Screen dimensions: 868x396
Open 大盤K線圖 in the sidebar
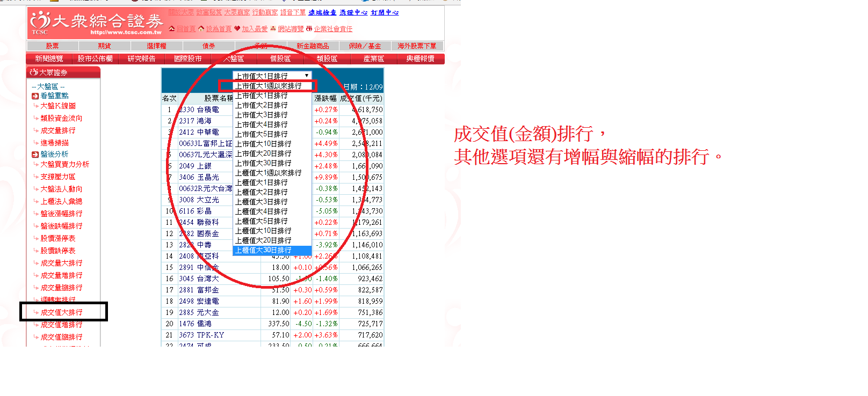pos(58,106)
